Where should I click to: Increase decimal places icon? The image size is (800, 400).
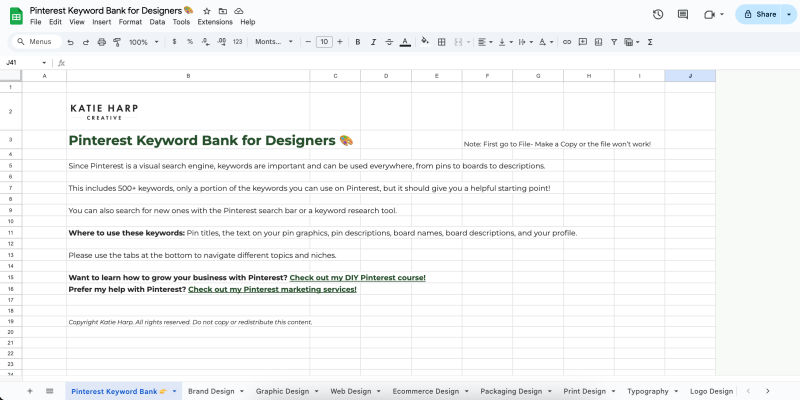tap(221, 42)
